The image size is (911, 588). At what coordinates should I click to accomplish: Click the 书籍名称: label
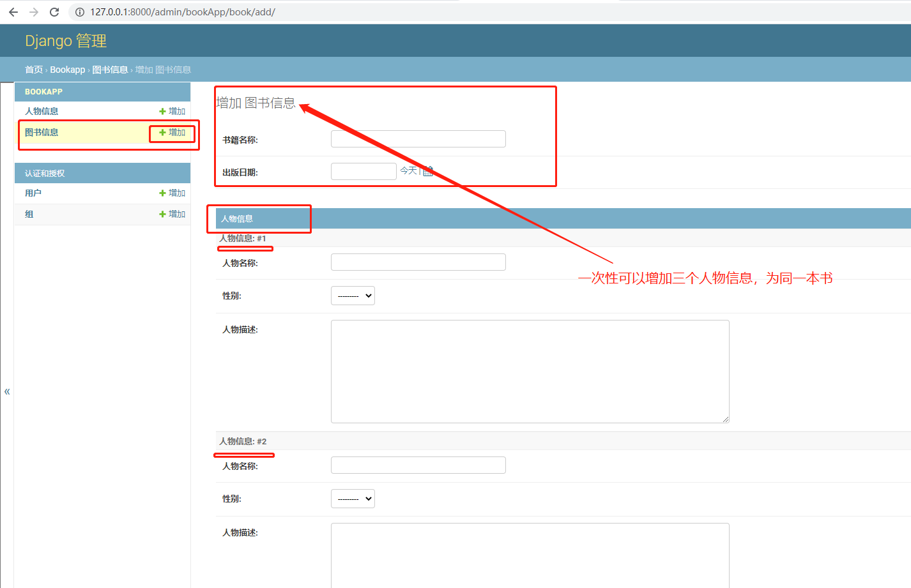tap(240, 140)
